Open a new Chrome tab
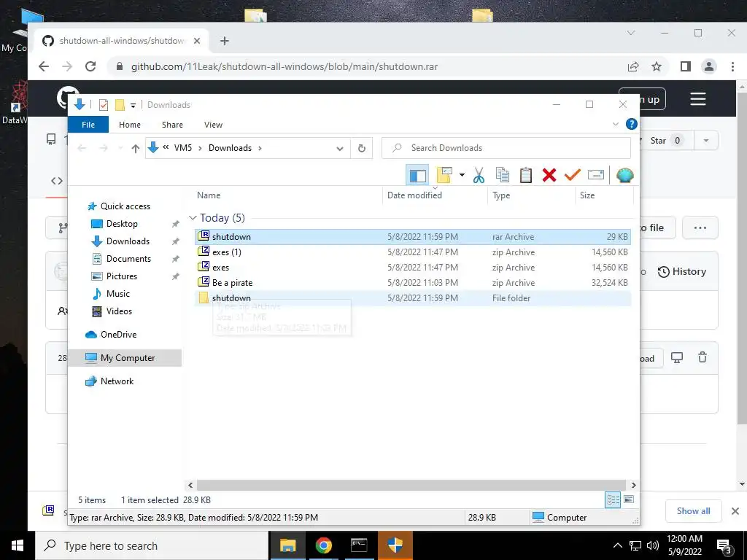747x560 pixels. point(225,41)
